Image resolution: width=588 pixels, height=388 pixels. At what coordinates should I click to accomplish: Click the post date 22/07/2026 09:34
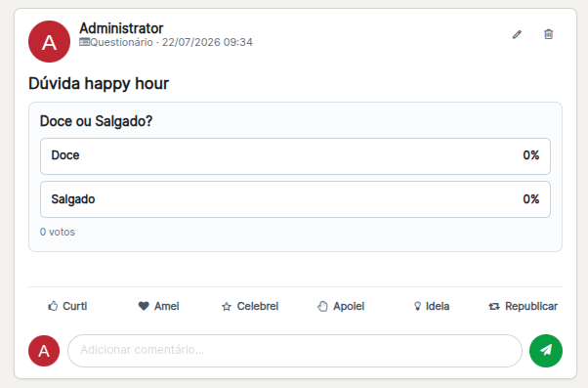point(207,42)
